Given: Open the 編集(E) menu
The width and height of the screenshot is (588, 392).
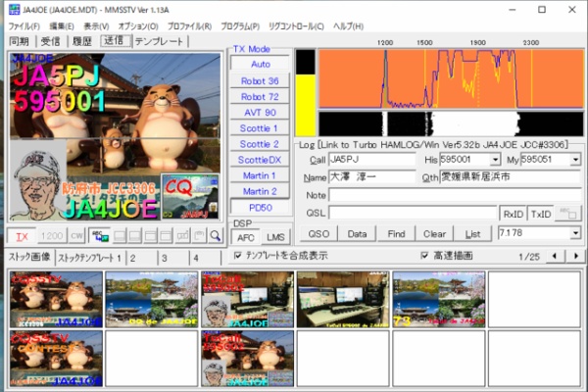Looking at the screenshot, I should (62, 26).
